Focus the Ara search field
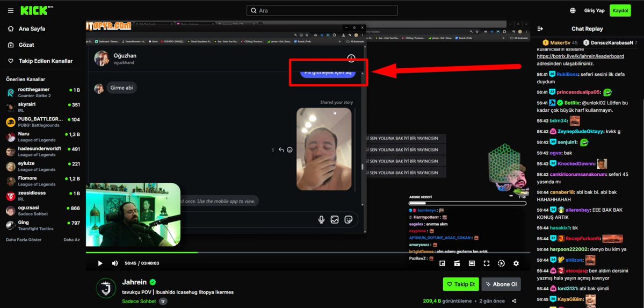The width and height of the screenshot is (644, 308). (322, 11)
